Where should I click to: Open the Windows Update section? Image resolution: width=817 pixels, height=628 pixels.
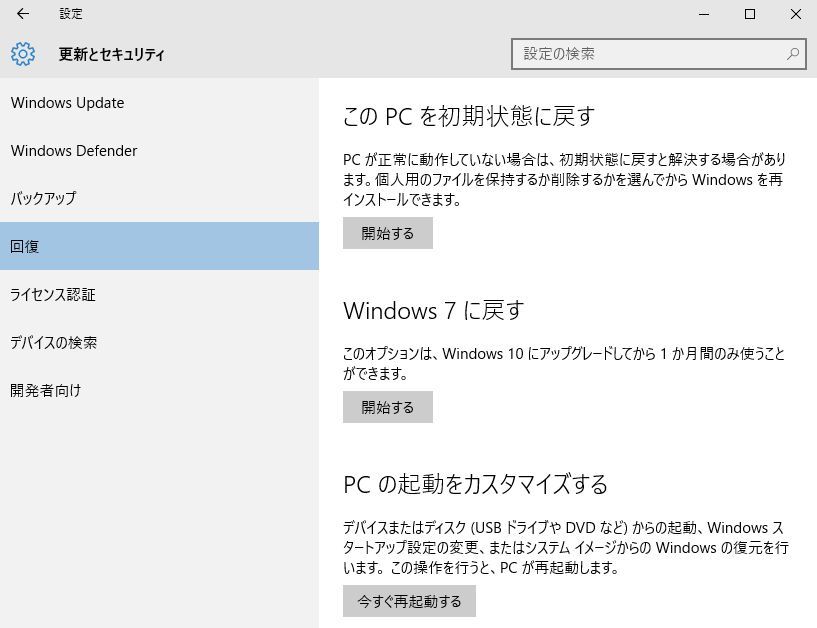tap(67, 103)
